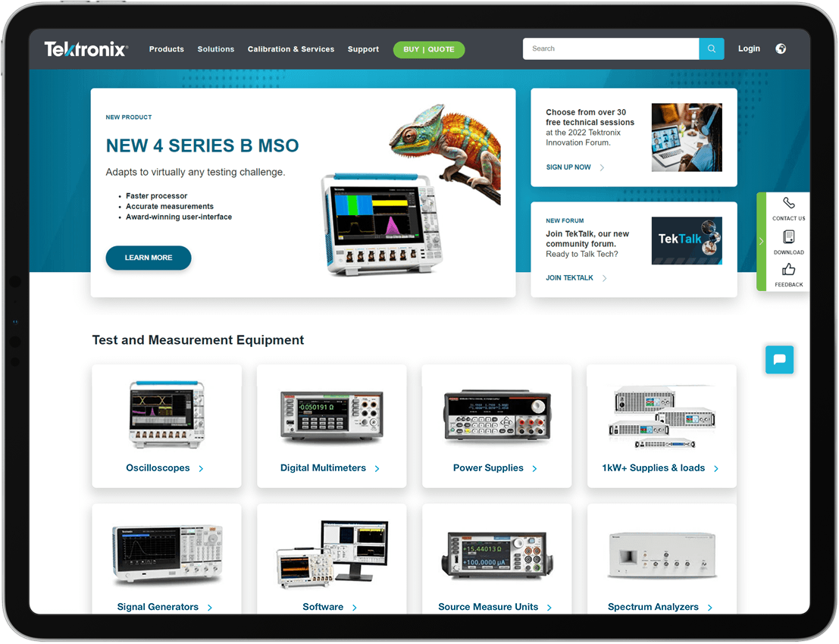Click JOIN TEKTALK link

tap(569, 278)
